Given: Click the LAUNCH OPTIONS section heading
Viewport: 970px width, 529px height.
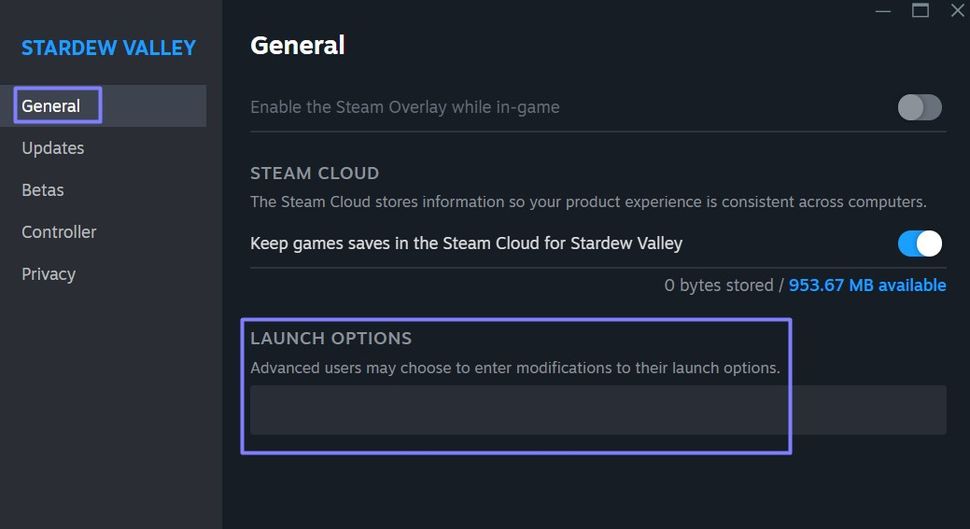Looking at the screenshot, I should (331, 338).
